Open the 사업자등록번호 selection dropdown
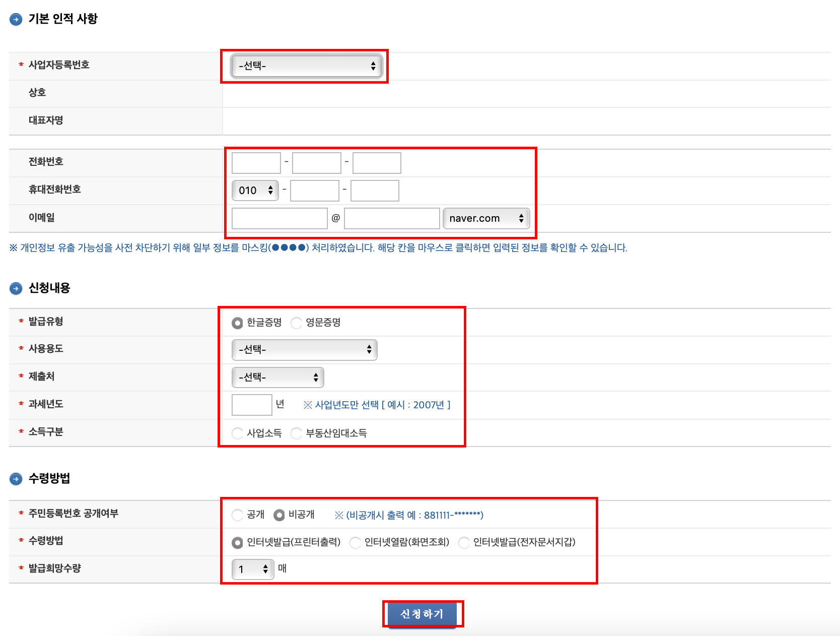 coord(307,66)
